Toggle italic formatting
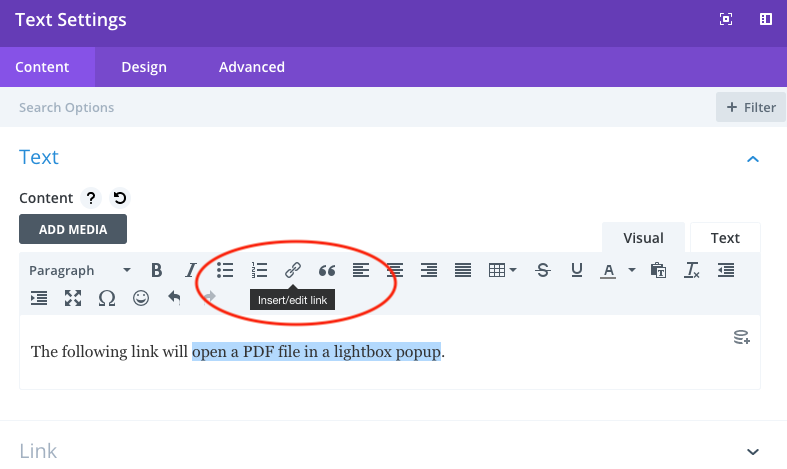This screenshot has height=469, width=787. point(190,270)
